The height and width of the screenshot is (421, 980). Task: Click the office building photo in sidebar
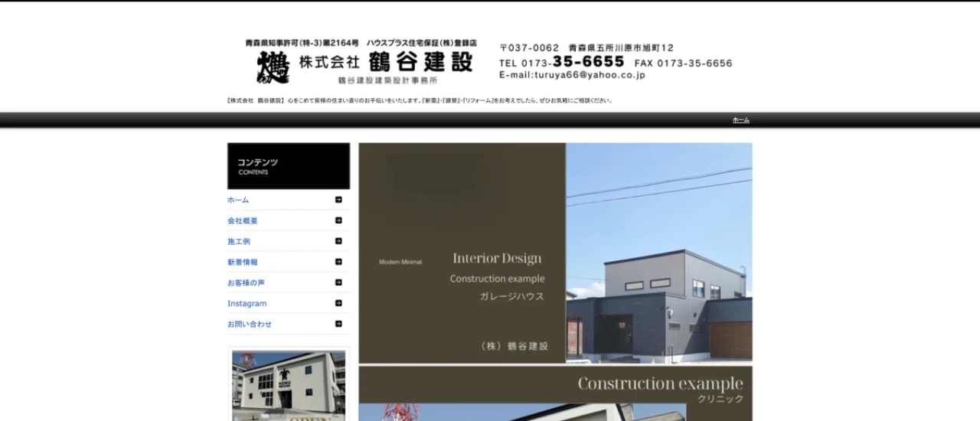pos(289,386)
